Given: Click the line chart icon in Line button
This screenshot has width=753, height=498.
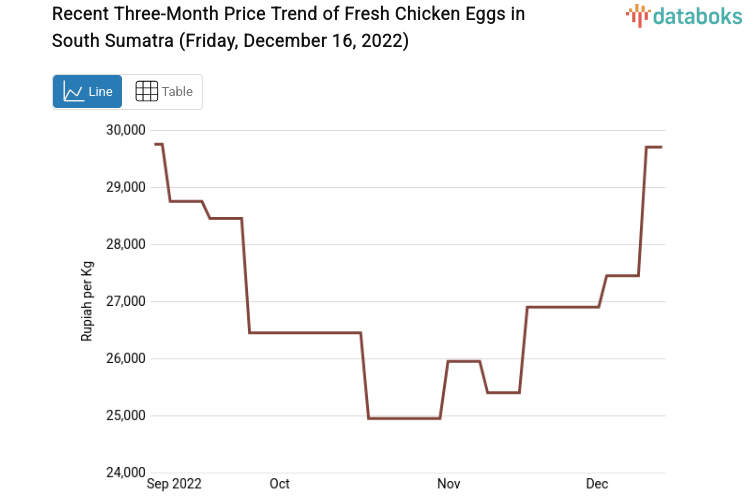Looking at the screenshot, I should pyautogui.click(x=73, y=92).
